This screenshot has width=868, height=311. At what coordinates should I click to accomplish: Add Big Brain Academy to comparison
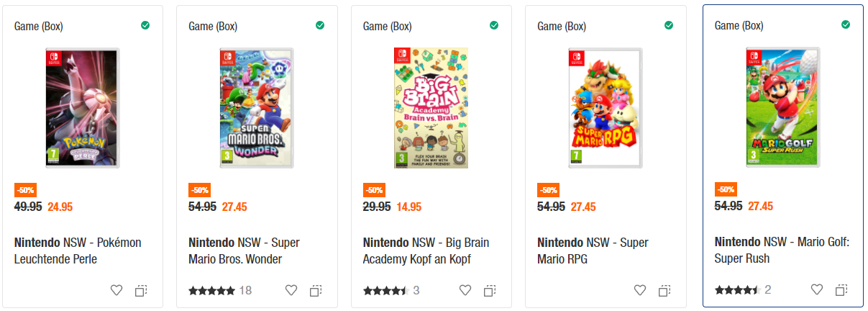point(490,291)
